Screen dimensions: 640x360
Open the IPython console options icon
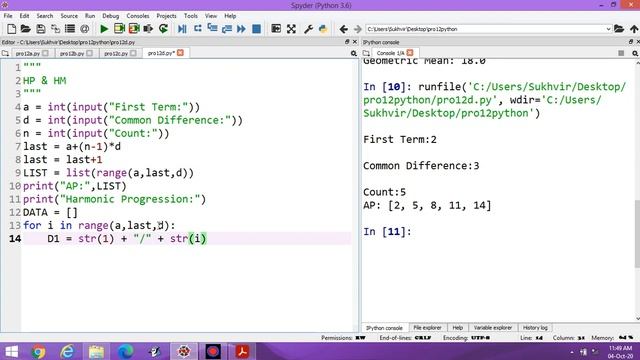pyautogui.click(x=635, y=53)
